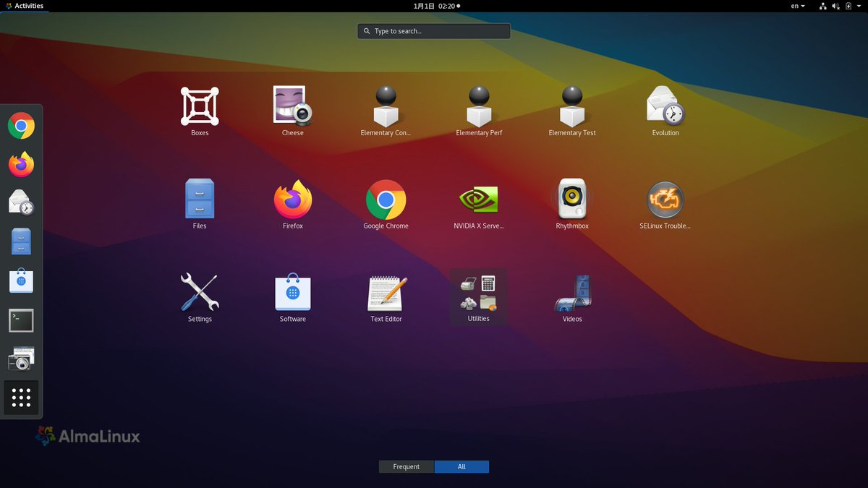Switch to the All tab
Image resolution: width=868 pixels, height=488 pixels.
click(461, 467)
